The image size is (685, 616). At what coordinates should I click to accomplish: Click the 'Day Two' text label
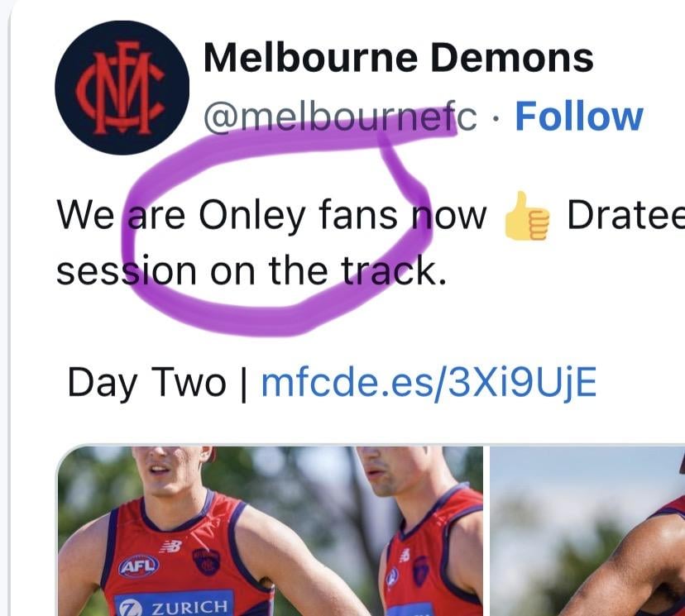(x=146, y=383)
